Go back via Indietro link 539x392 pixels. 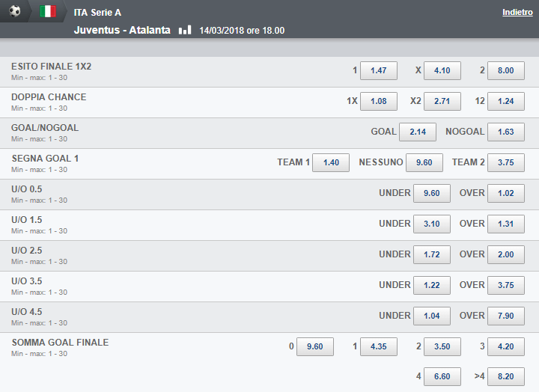[517, 13]
